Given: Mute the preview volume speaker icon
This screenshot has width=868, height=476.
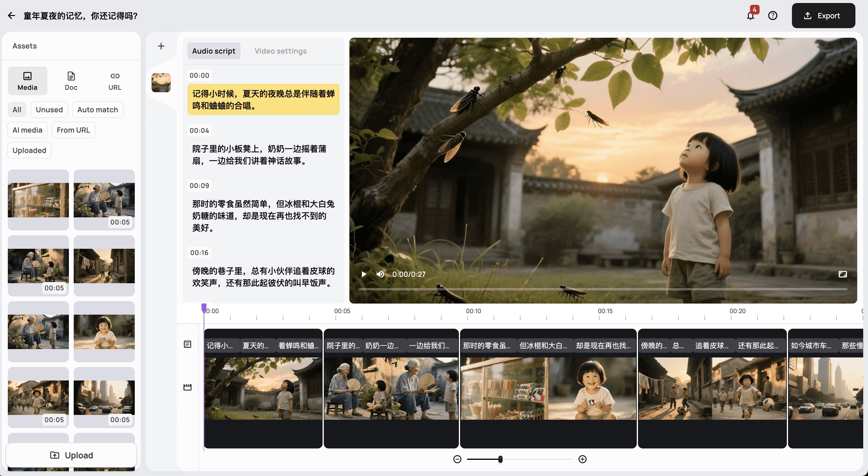Looking at the screenshot, I should click(380, 274).
